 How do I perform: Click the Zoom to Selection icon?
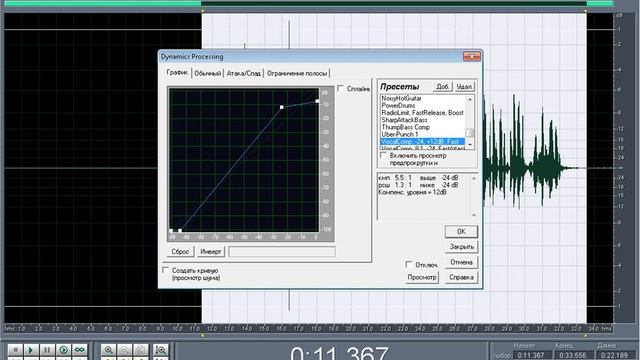(161, 350)
